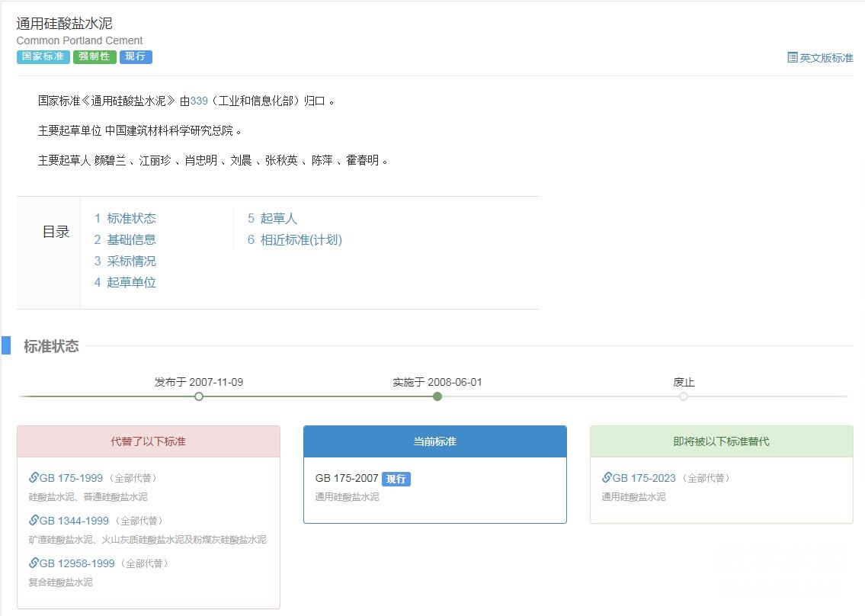Click the drafting unit 中国建筑材料科学研究总院
This screenshot has height=616, width=865.
pos(169,131)
